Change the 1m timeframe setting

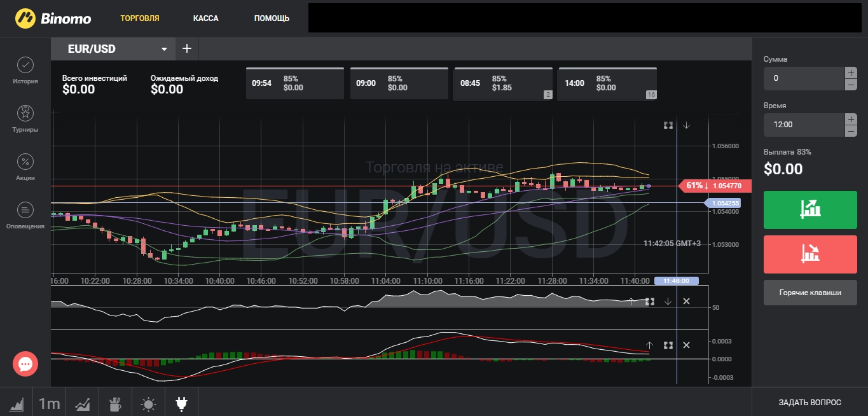coord(50,403)
